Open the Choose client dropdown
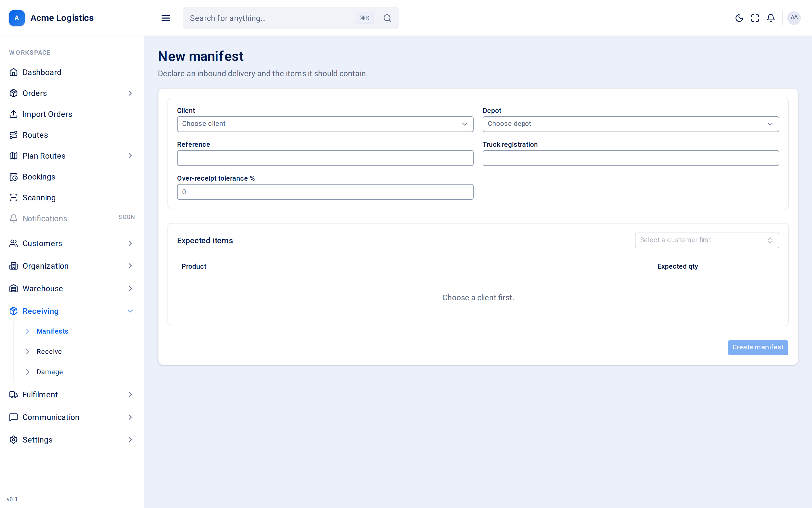The width and height of the screenshot is (812, 508). pos(325,124)
